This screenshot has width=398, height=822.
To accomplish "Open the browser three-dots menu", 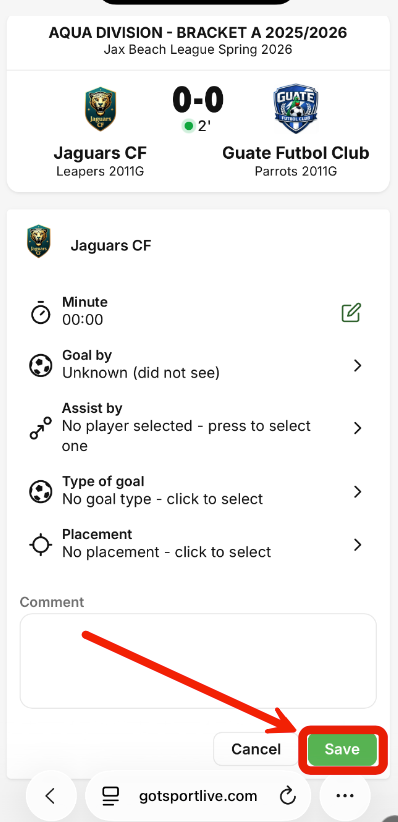I will (x=345, y=796).
